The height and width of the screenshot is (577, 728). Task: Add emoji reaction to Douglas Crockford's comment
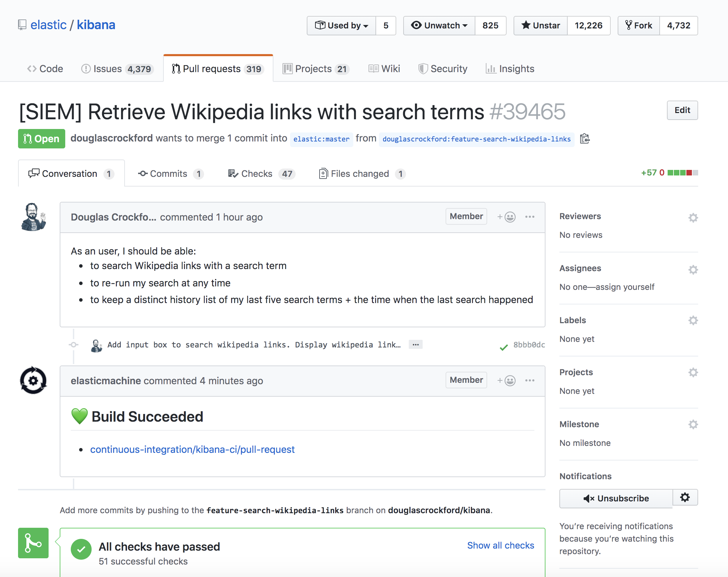coord(506,217)
